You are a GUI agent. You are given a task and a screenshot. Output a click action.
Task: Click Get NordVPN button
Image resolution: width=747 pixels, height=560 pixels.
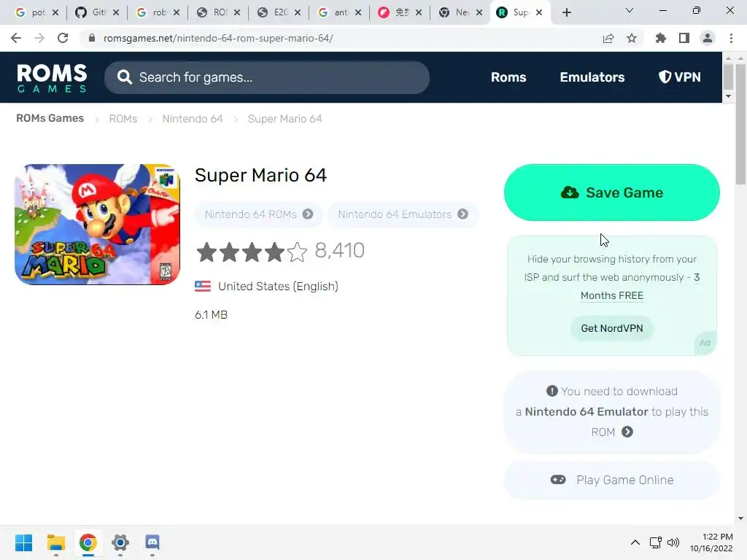pos(612,328)
